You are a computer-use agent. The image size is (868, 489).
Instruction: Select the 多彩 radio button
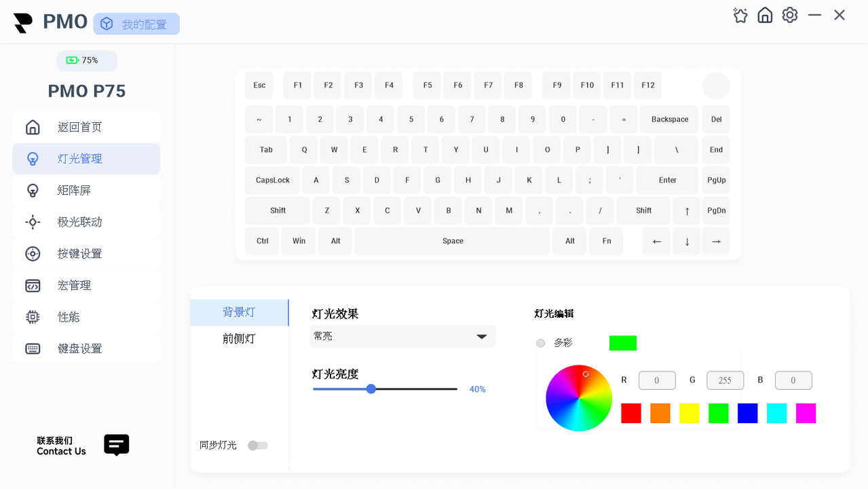[x=540, y=343]
